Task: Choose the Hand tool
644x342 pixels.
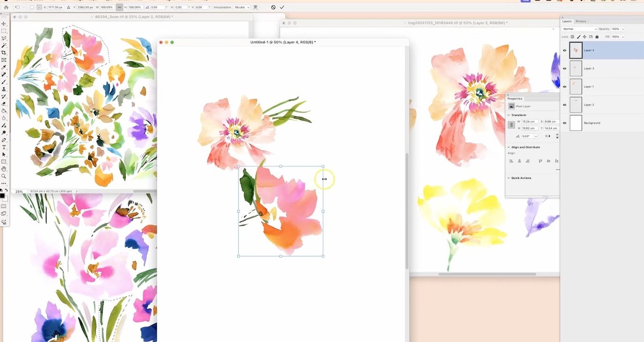Action: [4, 169]
